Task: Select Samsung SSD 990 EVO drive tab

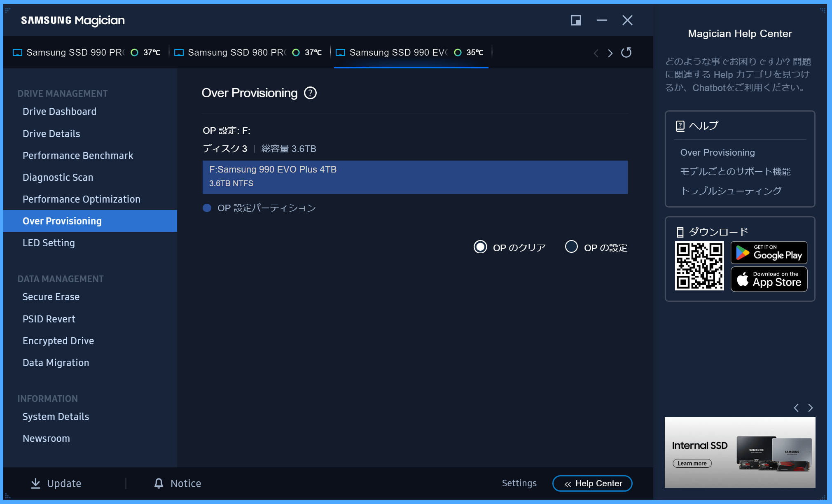Action: pos(411,53)
